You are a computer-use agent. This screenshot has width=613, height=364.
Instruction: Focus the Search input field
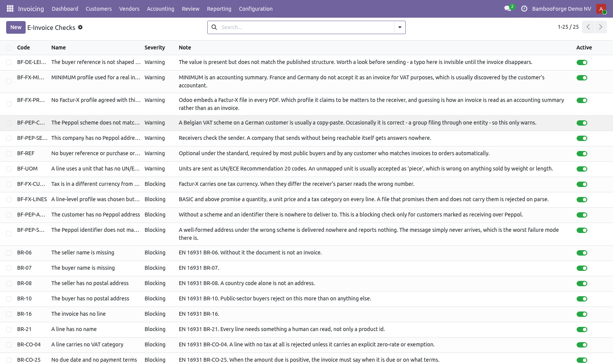(x=306, y=27)
